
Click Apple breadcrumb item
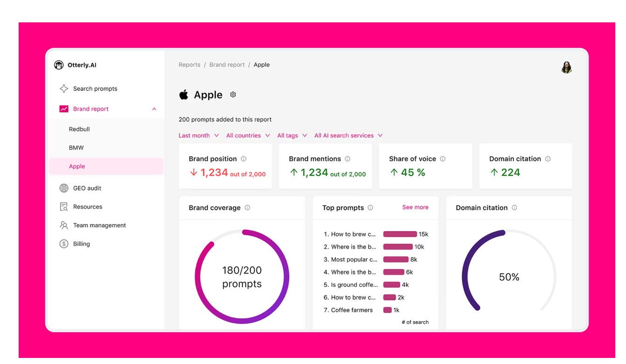(x=261, y=65)
